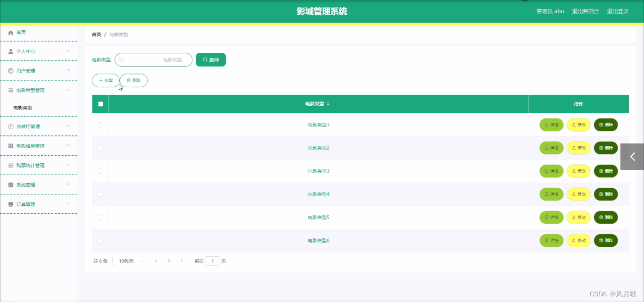Click the sort arrows in 电影类型 column header
644x302 pixels.
click(328, 104)
